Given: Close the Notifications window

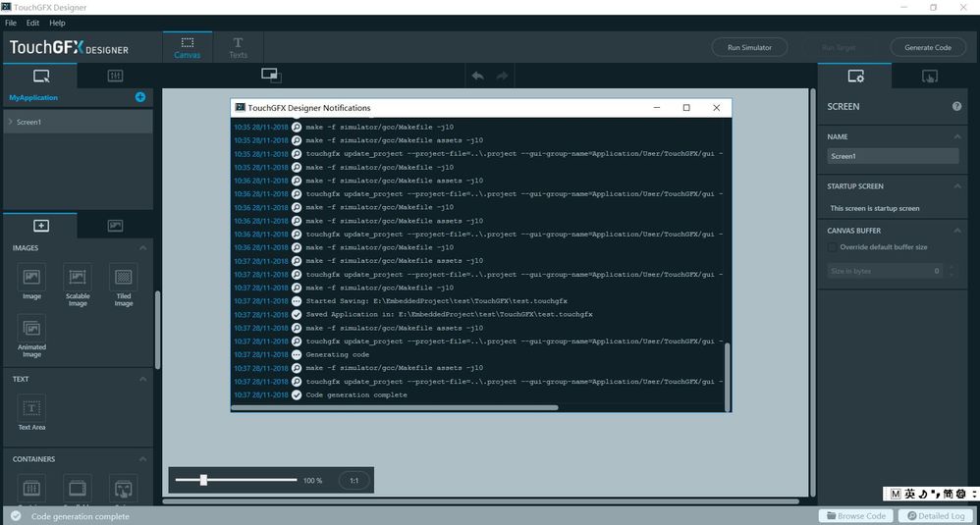Looking at the screenshot, I should (x=716, y=107).
